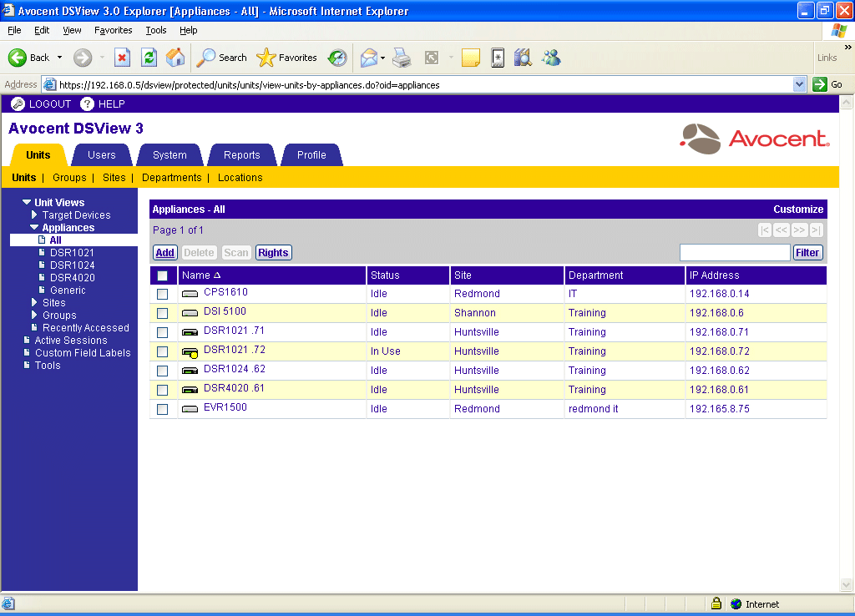The image size is (855, 616).
Task: Click the Messenger people icon
Action: [551, 58]
